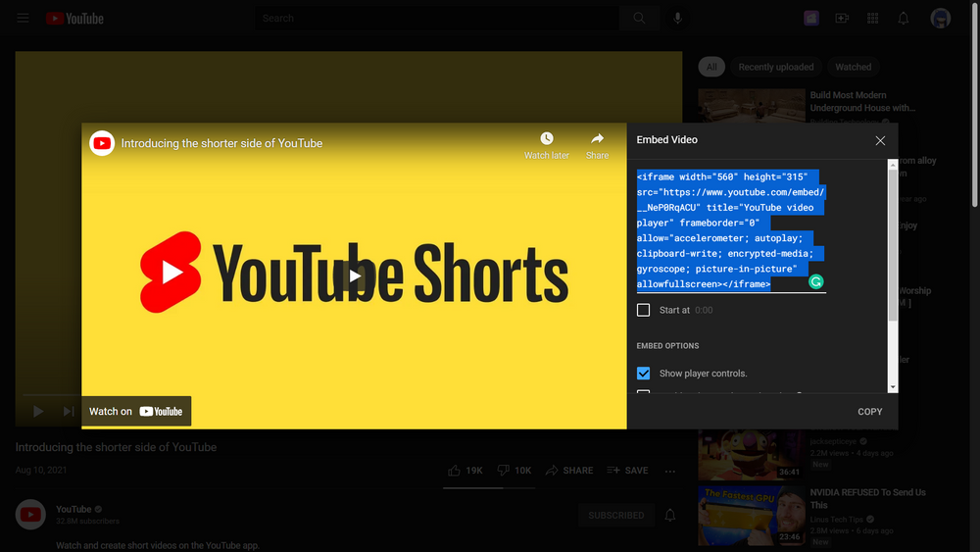980x552 pixels.
Task: Open the YouTube channel name link
Action: [73, 509]
